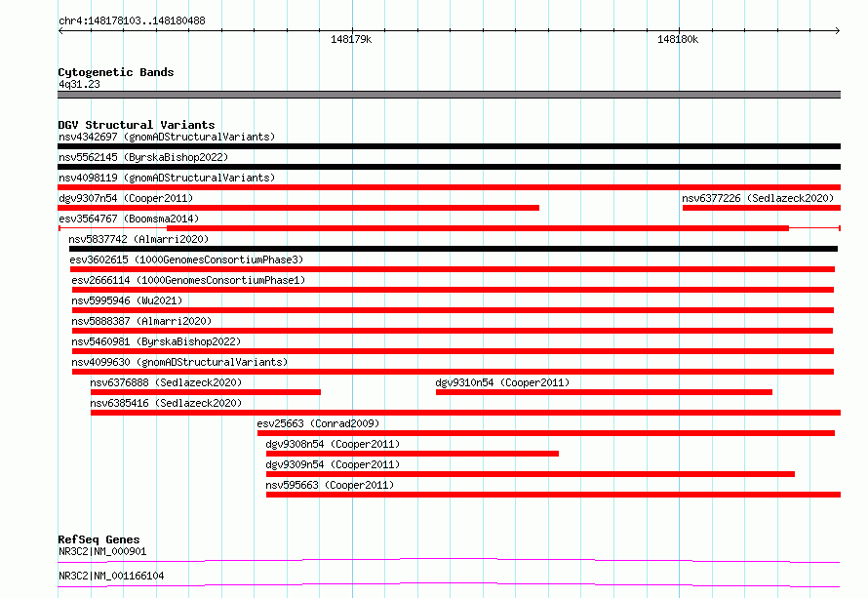Image resolution: width=868 pixels, height=598 pixels.
Task: Open nsv6377226 Sedlazeck2020 variant label
Action: point(758,198)
